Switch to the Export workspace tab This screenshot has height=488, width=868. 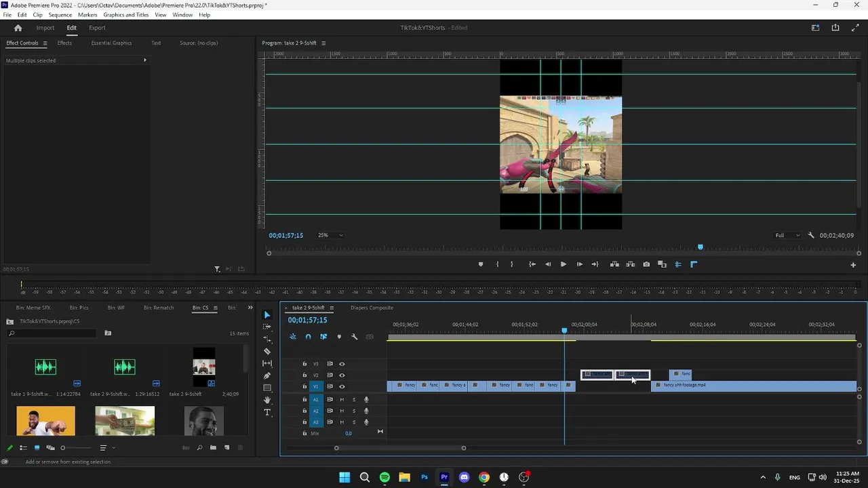(x=97, y=28)
